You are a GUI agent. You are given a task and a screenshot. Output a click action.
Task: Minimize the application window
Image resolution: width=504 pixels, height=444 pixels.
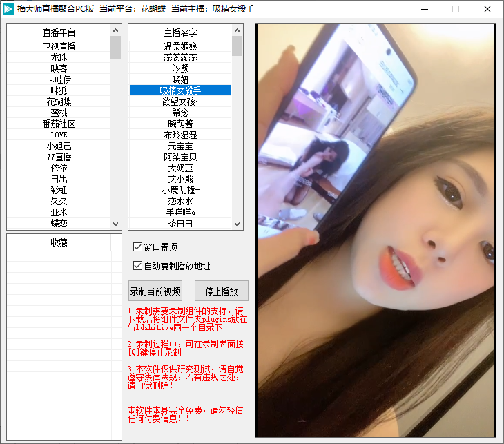coord(423,9)
